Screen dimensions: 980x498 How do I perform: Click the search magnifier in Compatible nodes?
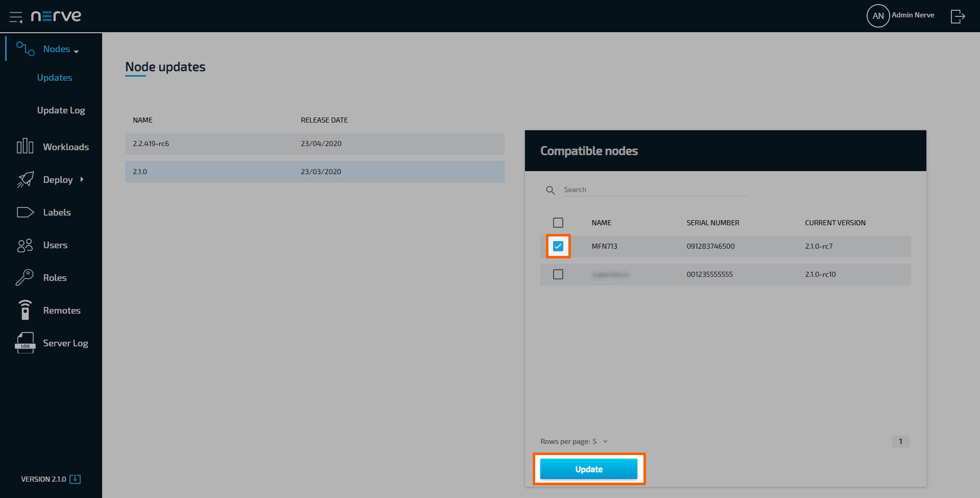pyautogui.click(x=550, y=189)
